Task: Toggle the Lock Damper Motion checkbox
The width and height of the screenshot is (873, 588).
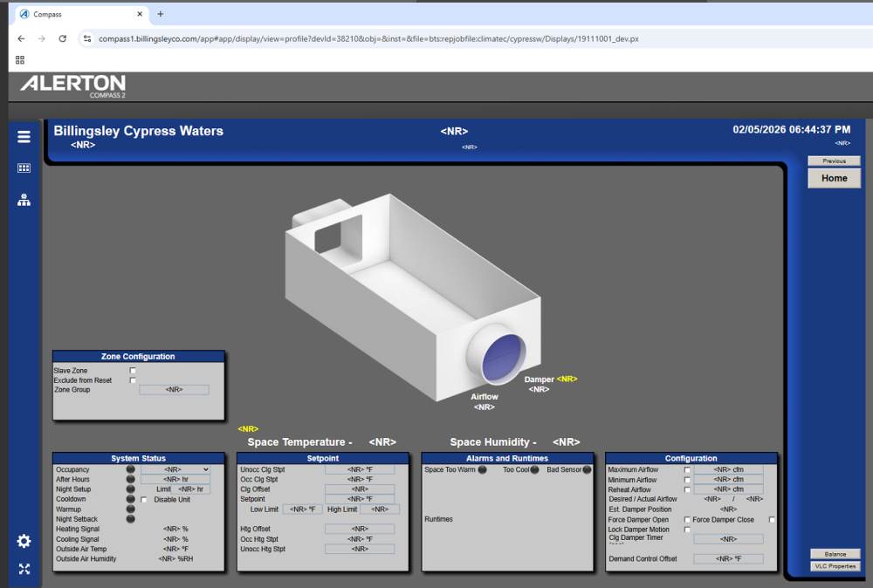Action: (x=688, y=530)
